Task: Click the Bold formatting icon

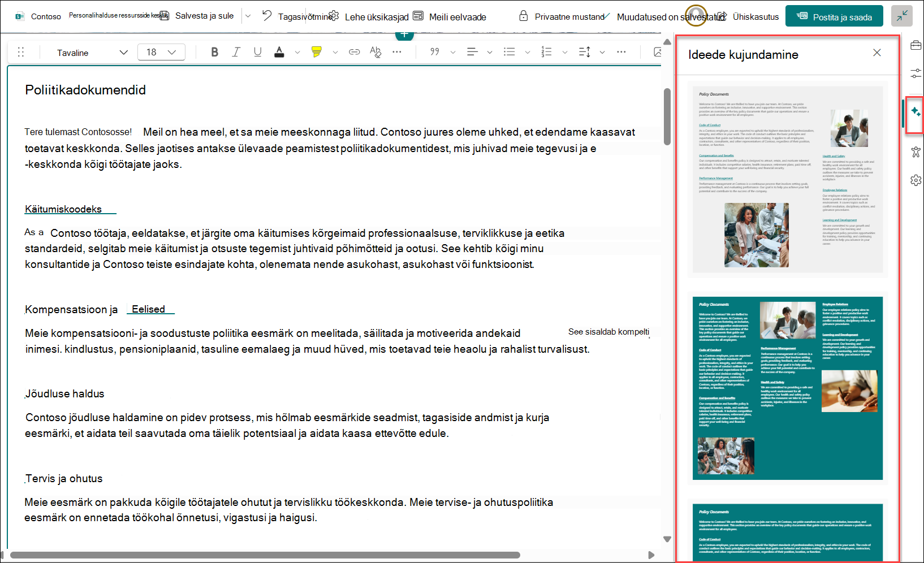Action: [214, 52]
